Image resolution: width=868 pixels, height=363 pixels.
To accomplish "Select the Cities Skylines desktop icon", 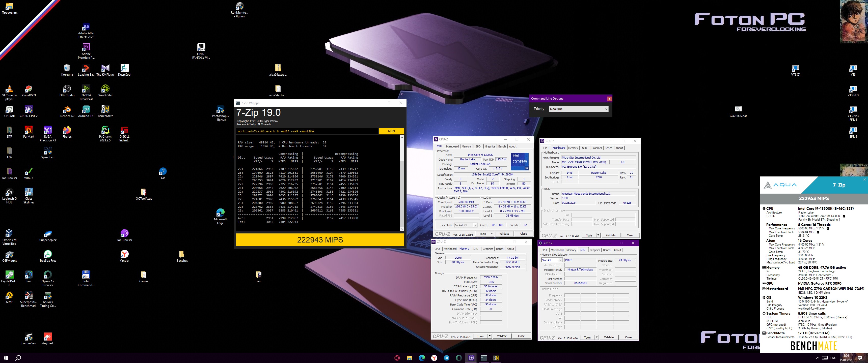I will 29,196.
